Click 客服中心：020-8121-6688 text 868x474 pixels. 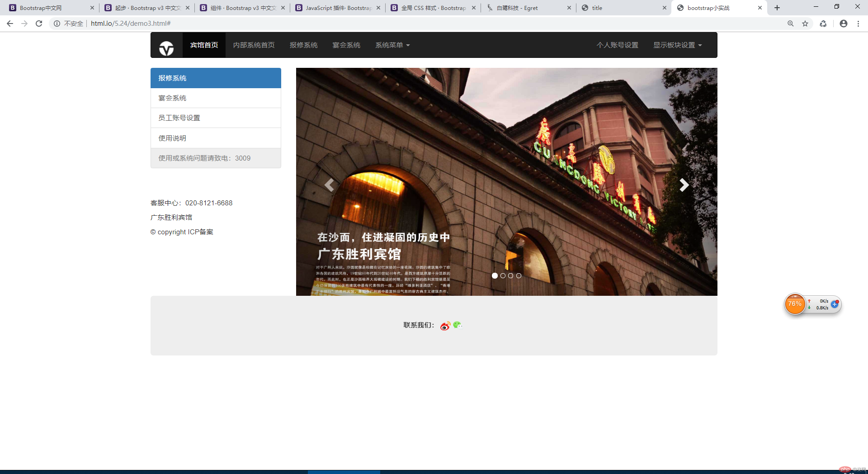point(192,203)
